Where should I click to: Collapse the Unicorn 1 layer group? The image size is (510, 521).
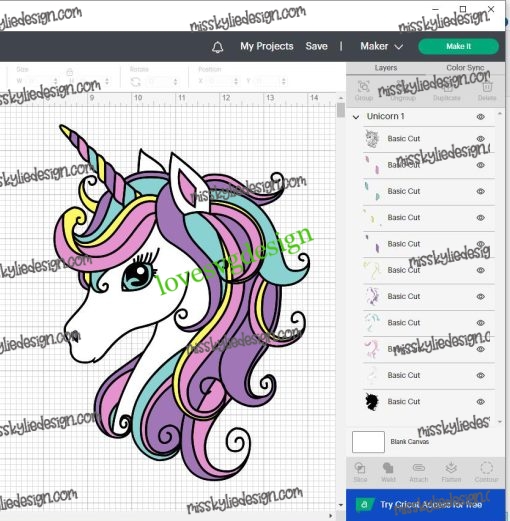356,117
